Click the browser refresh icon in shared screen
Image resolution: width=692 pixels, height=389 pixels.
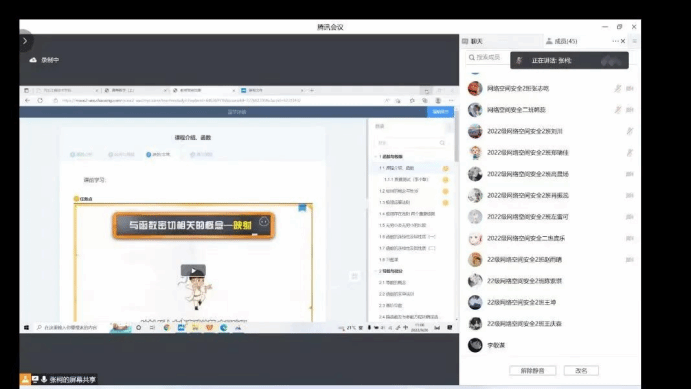point(40,101)
